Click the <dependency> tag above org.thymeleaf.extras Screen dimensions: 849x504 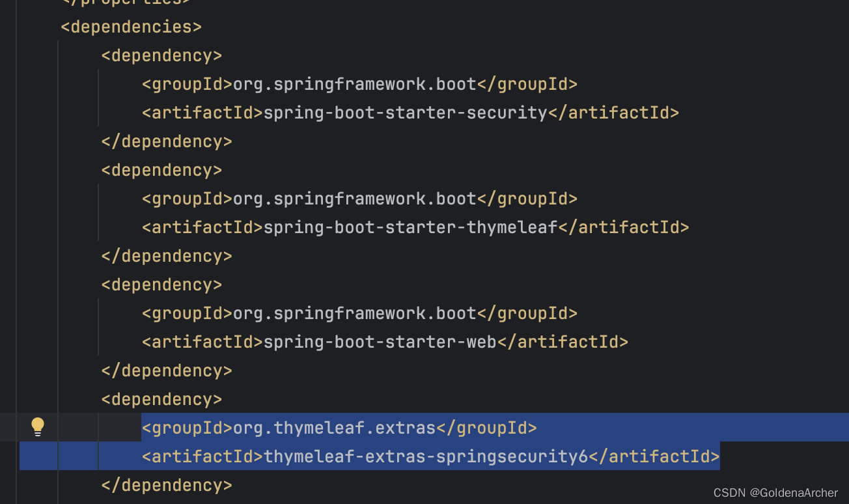click(161, 400)
